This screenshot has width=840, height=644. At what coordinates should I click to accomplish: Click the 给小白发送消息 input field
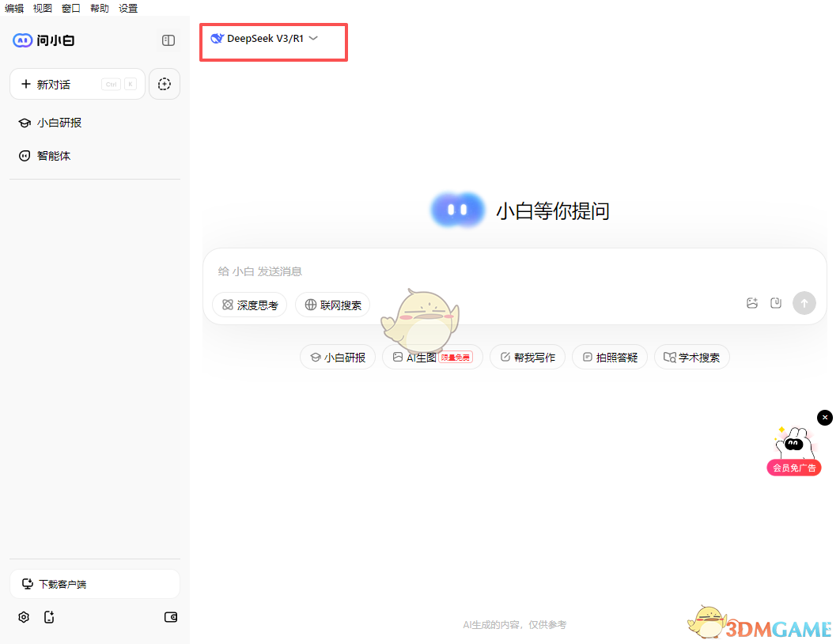395,271
